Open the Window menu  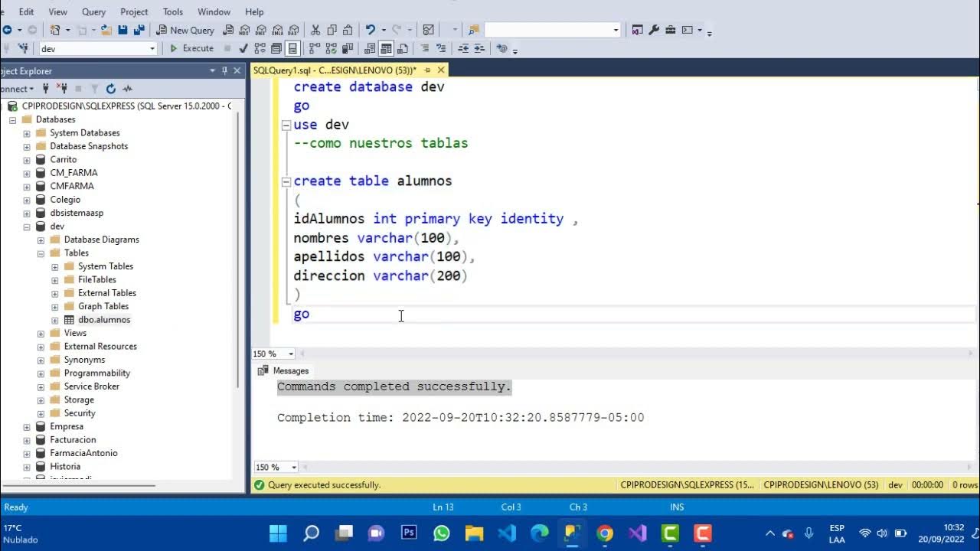(214, 11)
